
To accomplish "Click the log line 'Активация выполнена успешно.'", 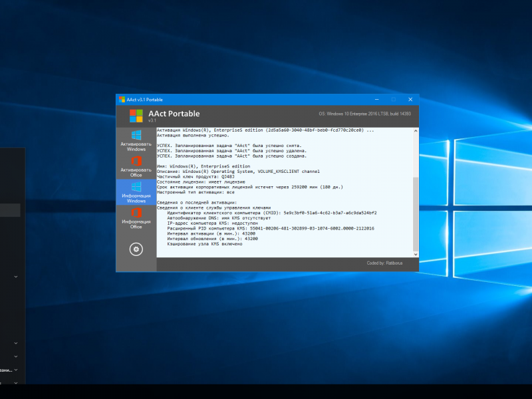I will coord(193,136).
